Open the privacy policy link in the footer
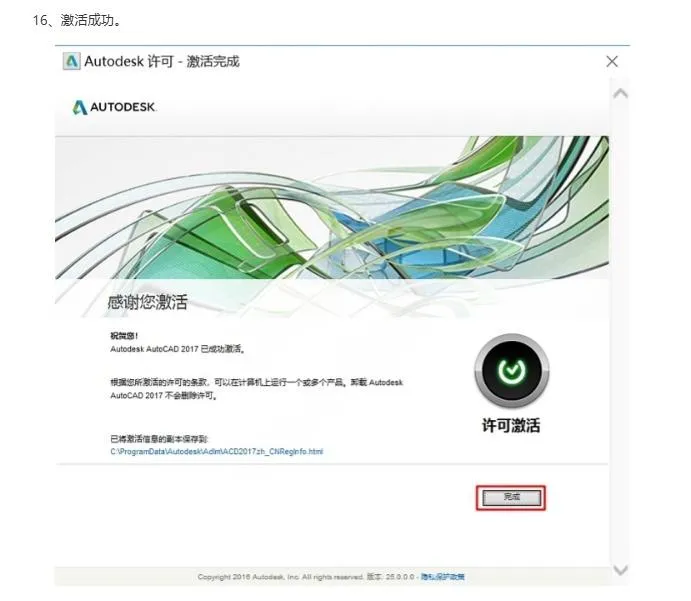The image size is (691, 601). click(442, 577)
